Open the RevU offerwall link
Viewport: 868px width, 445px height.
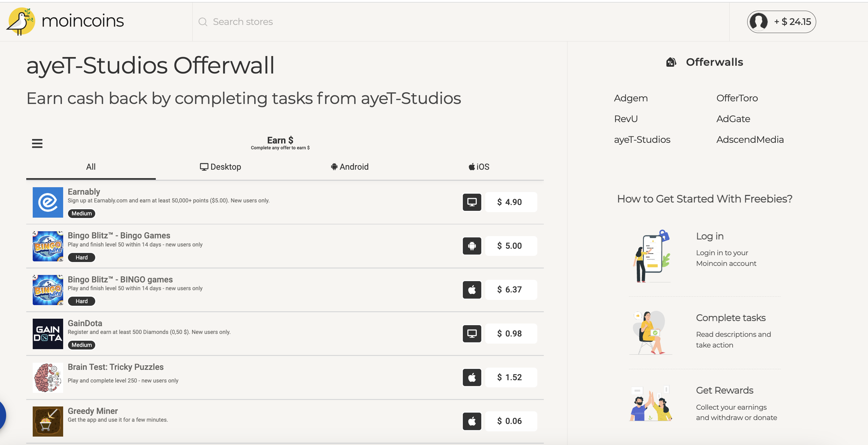(x=626, y=119)
